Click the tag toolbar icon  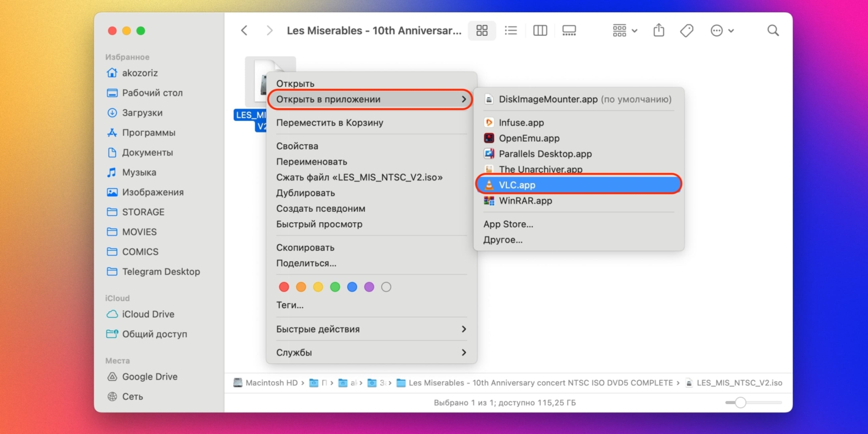(x=687, y=31)
